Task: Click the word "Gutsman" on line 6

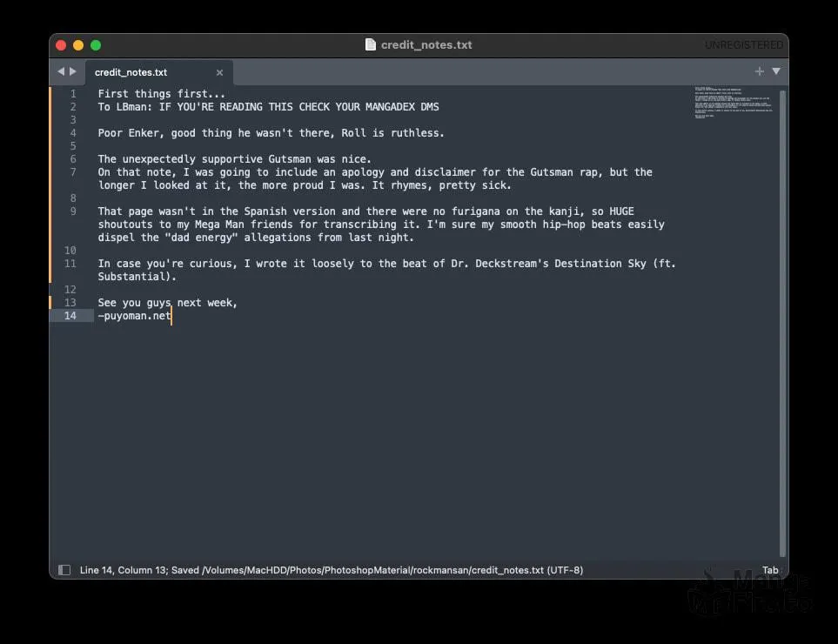Action: coord(290,159)
